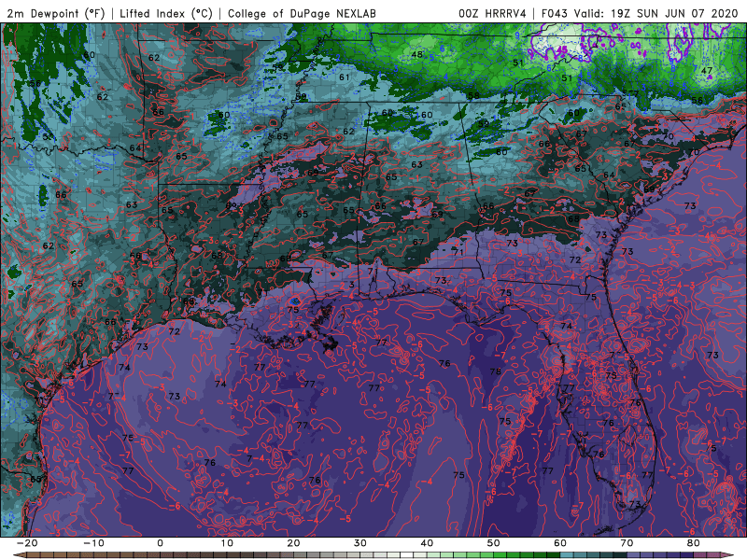Image resolution: width=747 pixels, height=560 pixels.
Task: Click the '20' label on the color scale
Action: [x=293, y=543]
